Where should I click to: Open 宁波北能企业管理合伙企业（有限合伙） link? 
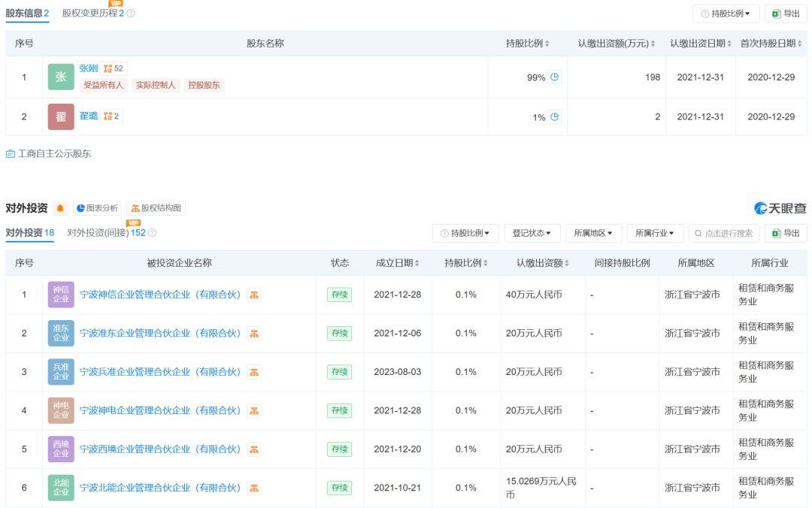160,488
